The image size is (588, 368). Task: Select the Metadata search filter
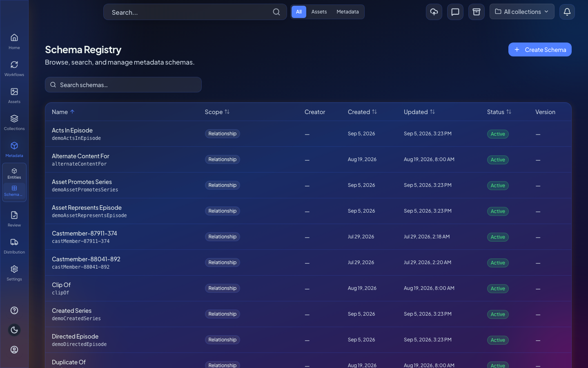coord(347,12)
